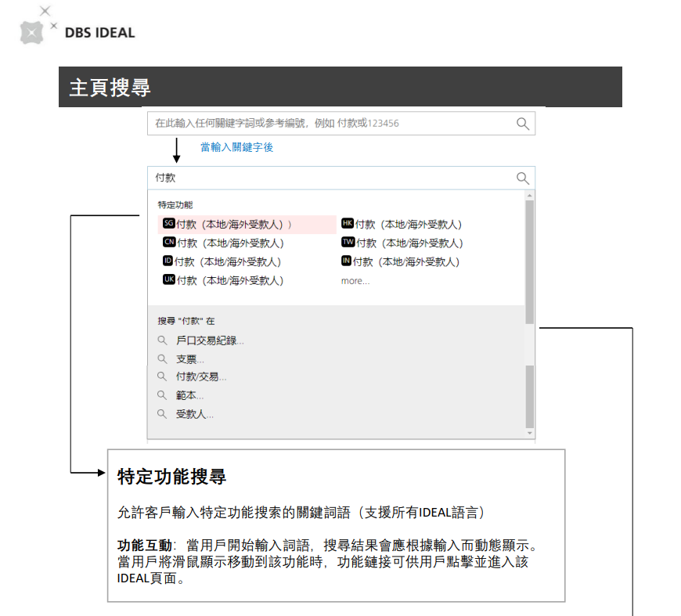Click the 主頁搜尋 banner heading
Viewport: 681px width, 616px height.
click(110, 88)
